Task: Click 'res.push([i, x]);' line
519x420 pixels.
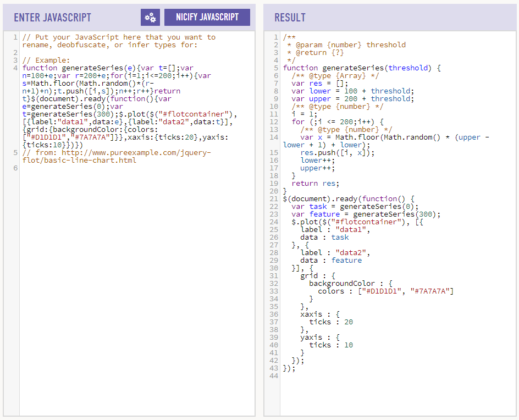Action: [x=337, y=153]
